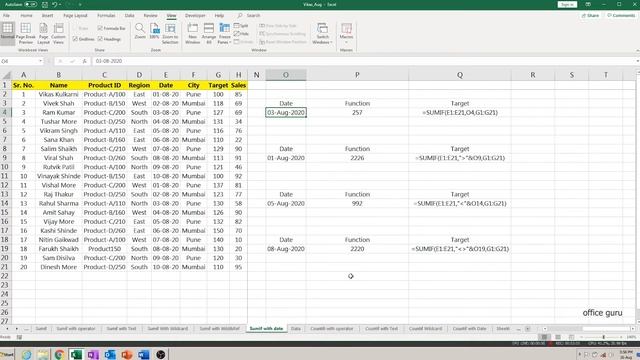Image resolution: width=640 pixels, height=360 pixels.
Task: Click Zoom to Selection
Action: pyautogui.click(x=170, y=33)
